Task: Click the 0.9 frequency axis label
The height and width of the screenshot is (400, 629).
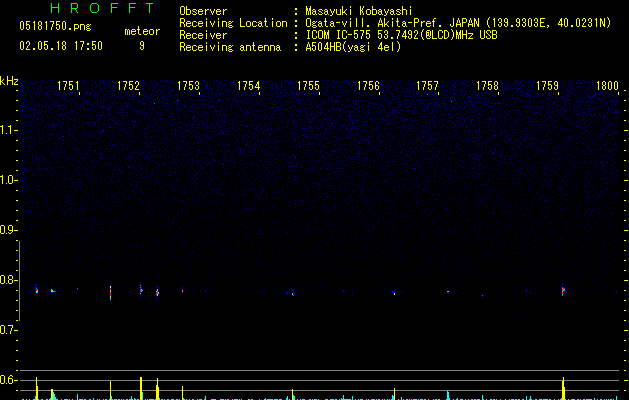Action: (8, 230)
